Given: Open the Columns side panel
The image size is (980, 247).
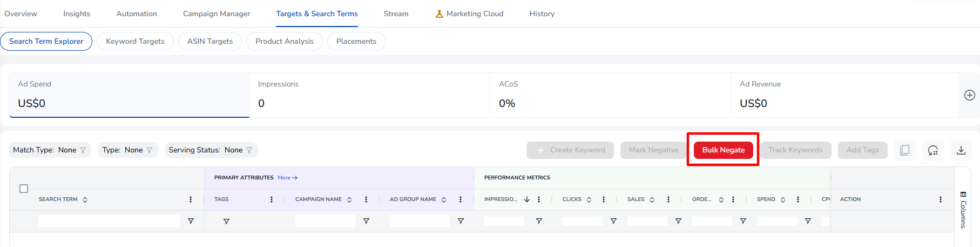Looking at the screenshot, I should pos(963,210).
